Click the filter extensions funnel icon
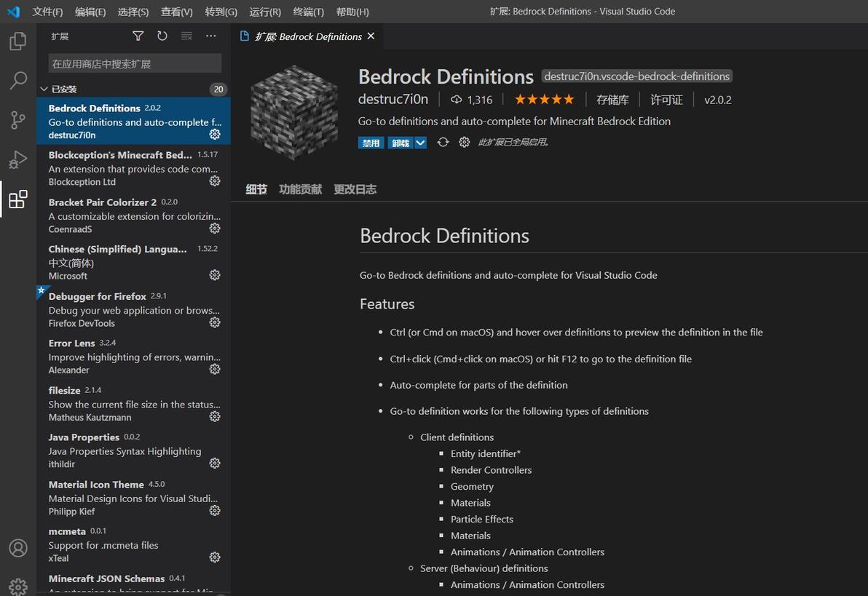The image size is (868, 596). [x=138, y=36]
